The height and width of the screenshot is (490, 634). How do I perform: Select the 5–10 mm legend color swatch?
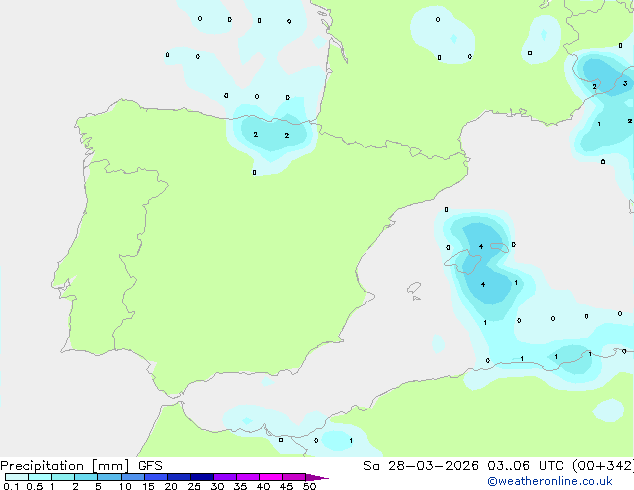(x=109, y=477)
